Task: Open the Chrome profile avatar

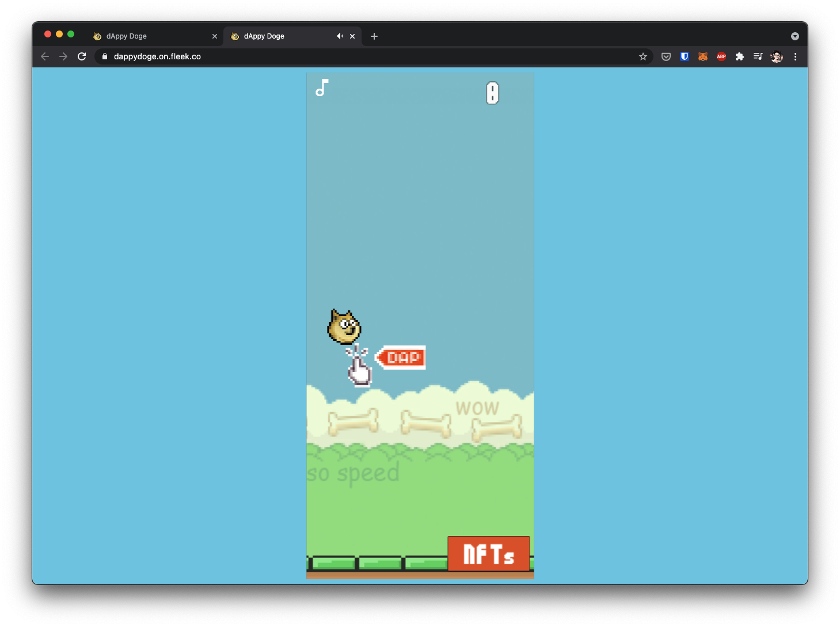Action: [777, 56]
